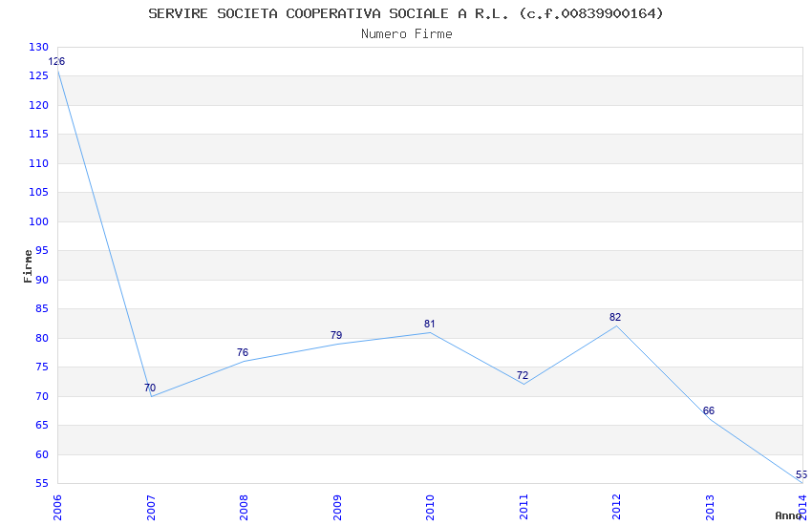Click the 100 y-axis tick label

(x=38, y=221)
